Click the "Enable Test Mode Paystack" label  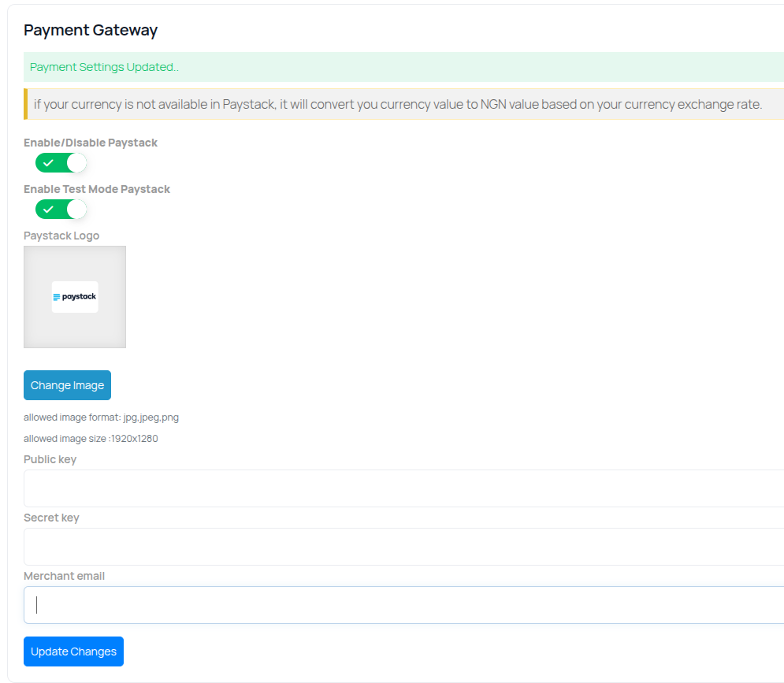(97, 189)
